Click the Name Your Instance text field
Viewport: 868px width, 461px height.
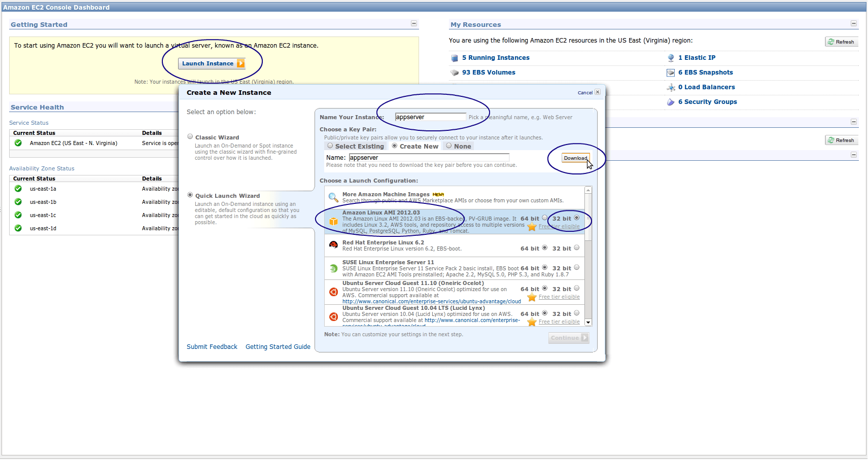tap(430, 117)
